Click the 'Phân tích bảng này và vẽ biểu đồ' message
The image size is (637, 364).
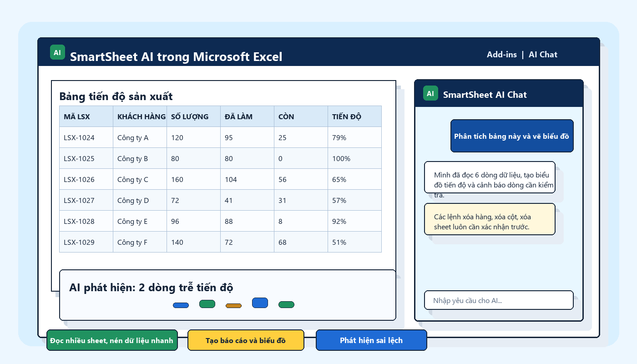pos(512,136)
